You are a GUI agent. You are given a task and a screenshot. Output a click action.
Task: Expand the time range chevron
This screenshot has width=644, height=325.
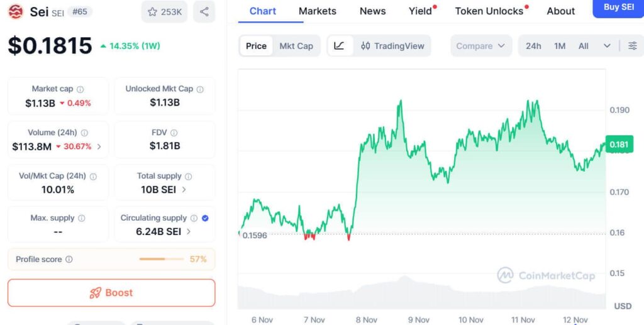[606, 46]
